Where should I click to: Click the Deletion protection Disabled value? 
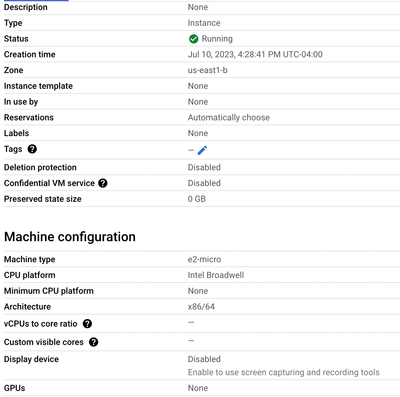[x=204, y=167]
